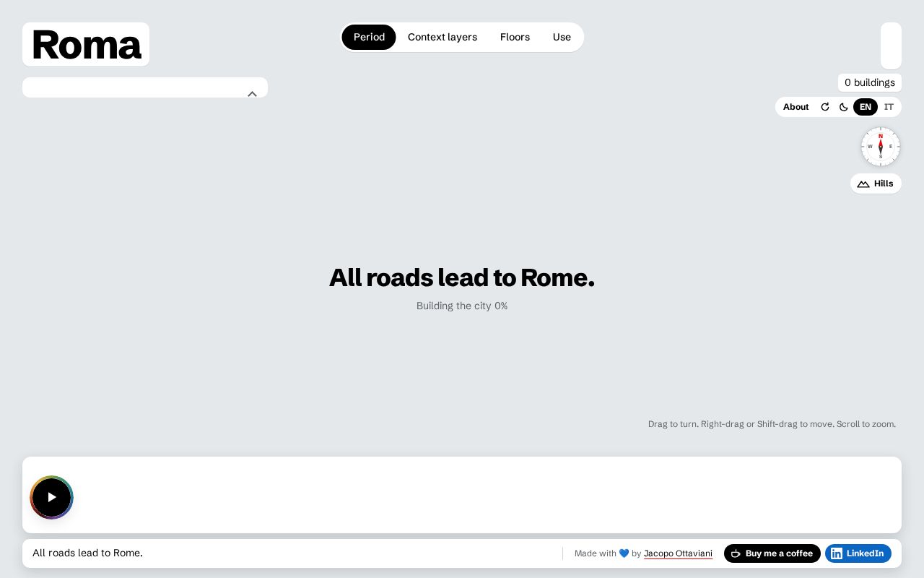Switch language to EN
924x578 pixels.
[866, 107]
